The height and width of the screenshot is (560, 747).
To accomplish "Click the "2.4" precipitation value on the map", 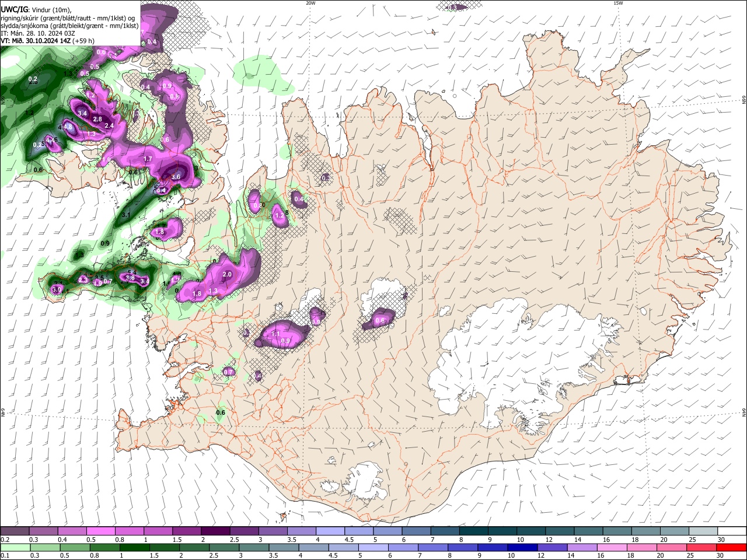I will coord(109,125).
